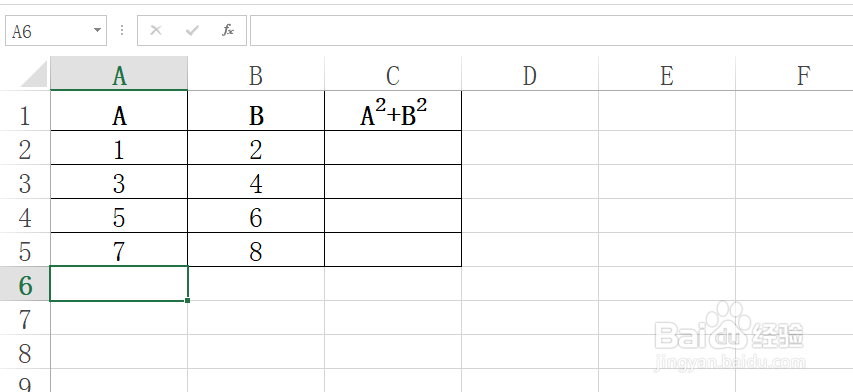Expand the Name Box dropdown arrow

[97, 30]
